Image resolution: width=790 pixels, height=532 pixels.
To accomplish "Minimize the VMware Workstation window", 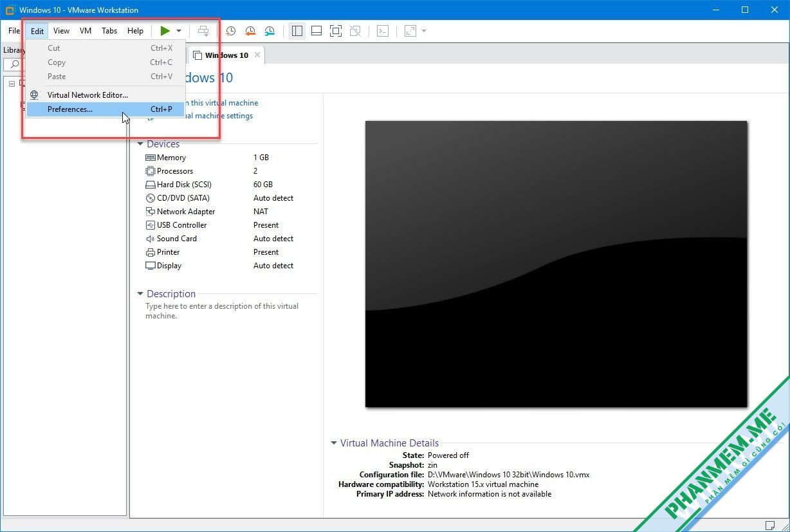I will 715,10.
